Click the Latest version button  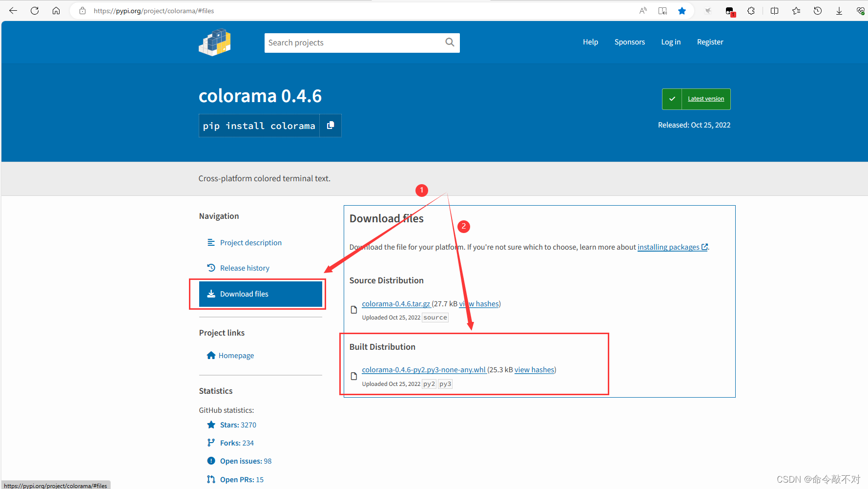tap(706, 99)
